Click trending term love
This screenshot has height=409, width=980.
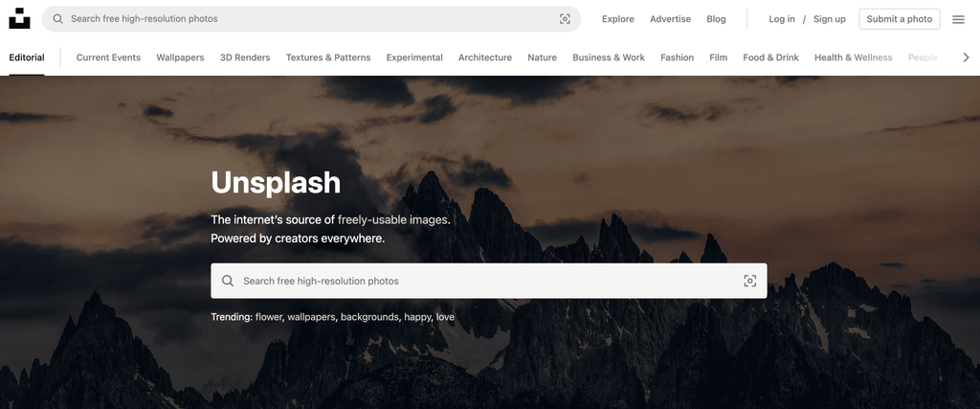[x=445, y=317]
